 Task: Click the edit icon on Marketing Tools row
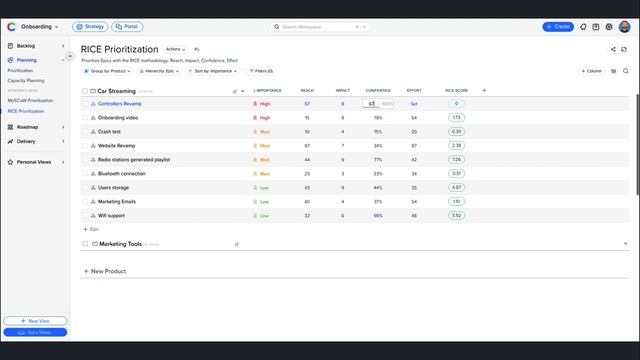[x=237, y=244]
